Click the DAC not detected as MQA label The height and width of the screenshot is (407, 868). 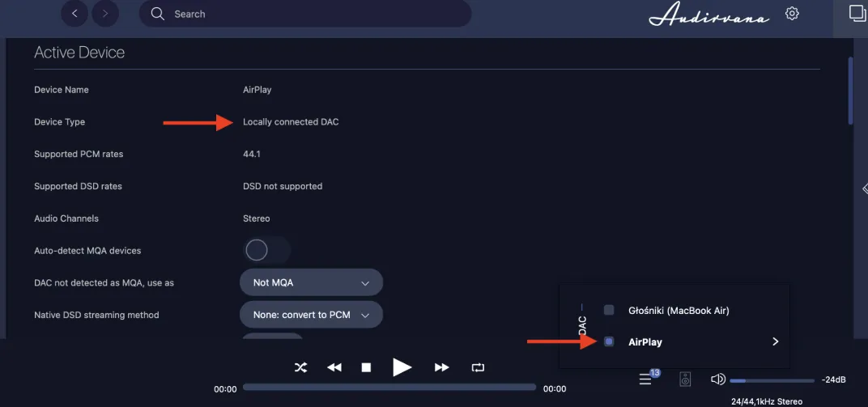pyautogui.click(x=104, y=282)
